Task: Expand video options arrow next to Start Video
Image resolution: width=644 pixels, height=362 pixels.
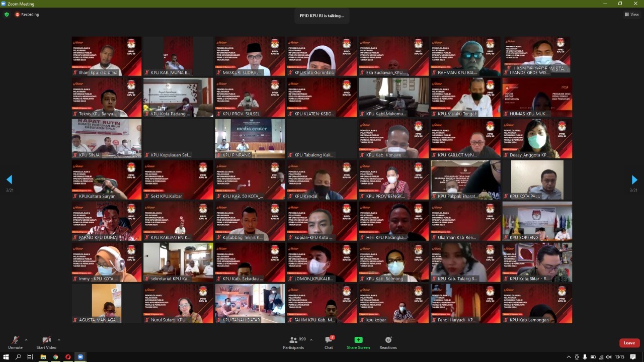Action: point(59,340)
